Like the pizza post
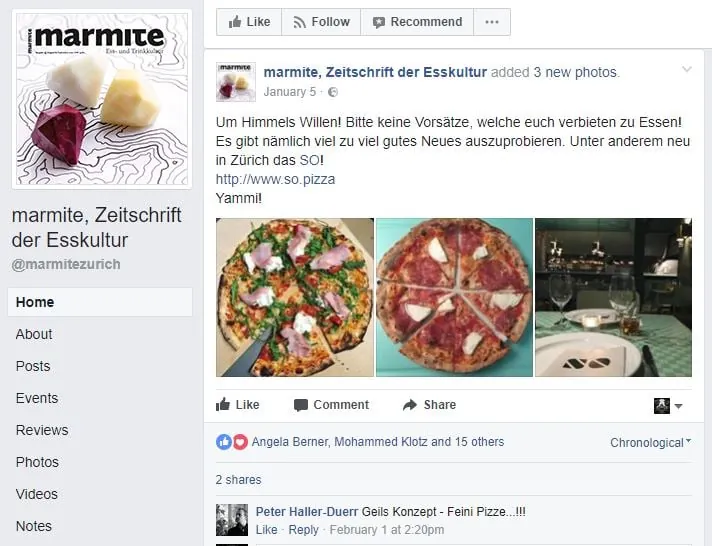This screenshot has width=712, height=546. coord(237,404)
